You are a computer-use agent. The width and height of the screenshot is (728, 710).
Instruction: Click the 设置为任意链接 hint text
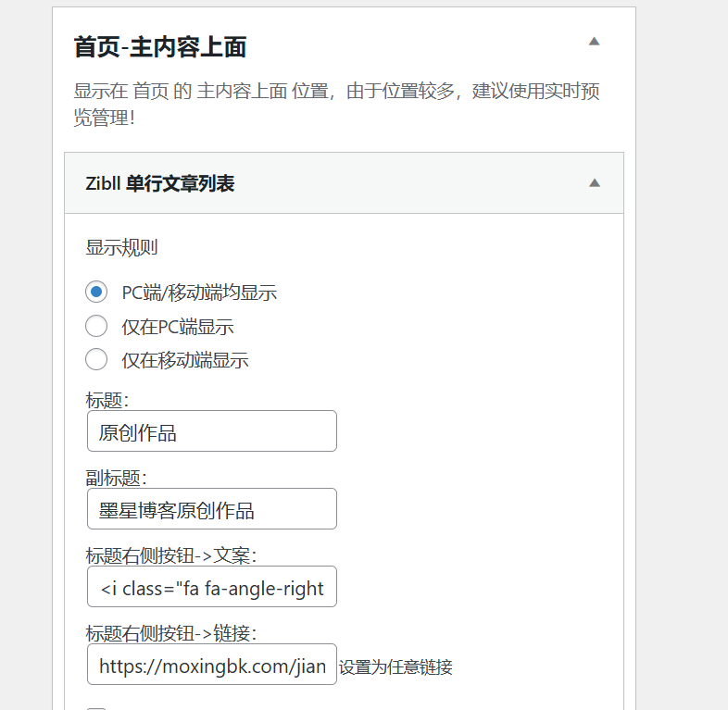(395, 667)
